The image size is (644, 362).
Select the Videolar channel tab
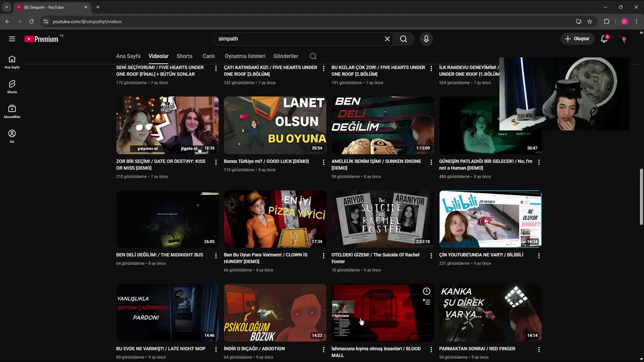[158, 56]
